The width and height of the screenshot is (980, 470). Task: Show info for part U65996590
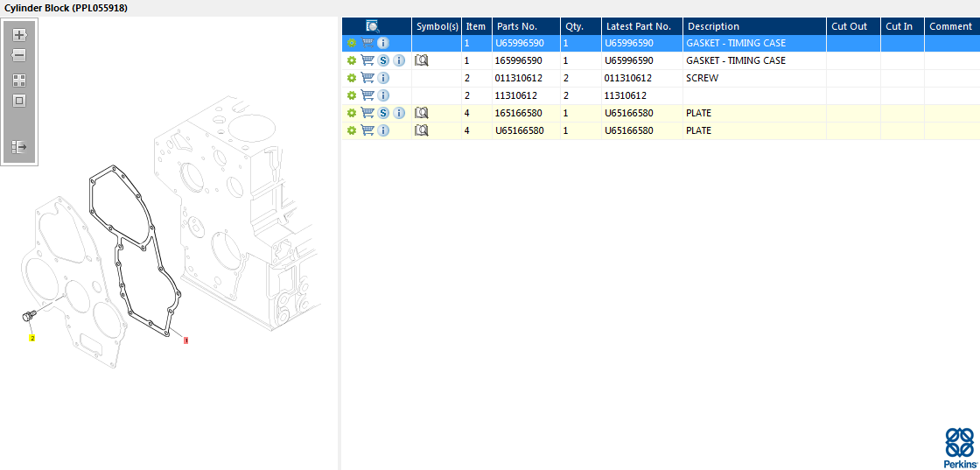(383, 43)
